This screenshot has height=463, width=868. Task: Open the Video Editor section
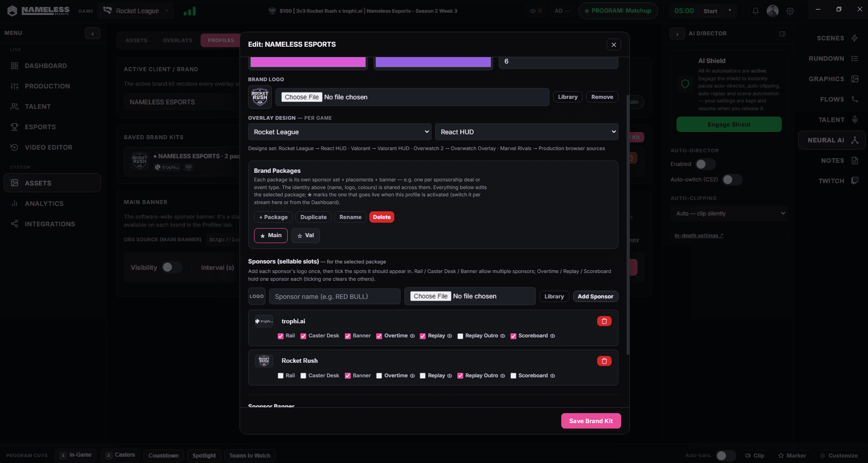(x=52, y=147)
